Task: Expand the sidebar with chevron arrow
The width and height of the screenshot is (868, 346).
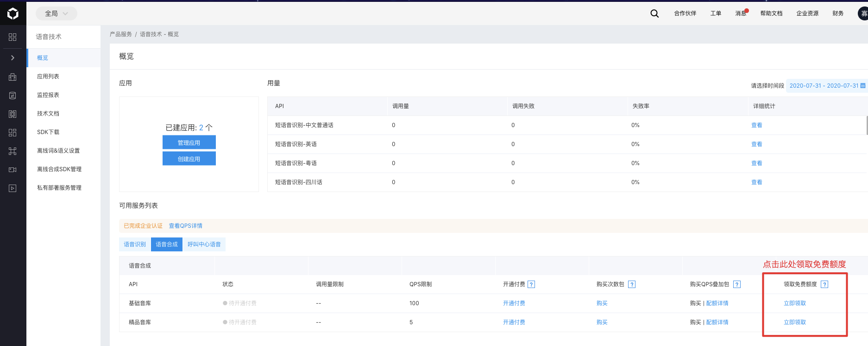Action: (x=13, y=58)
